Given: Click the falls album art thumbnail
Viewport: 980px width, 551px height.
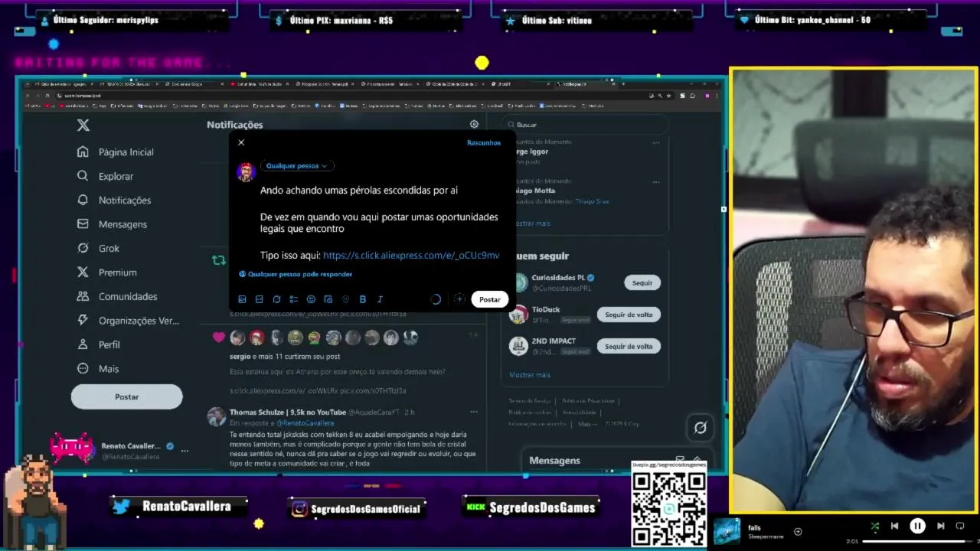Looking at the screenshot, I should 727,531.
